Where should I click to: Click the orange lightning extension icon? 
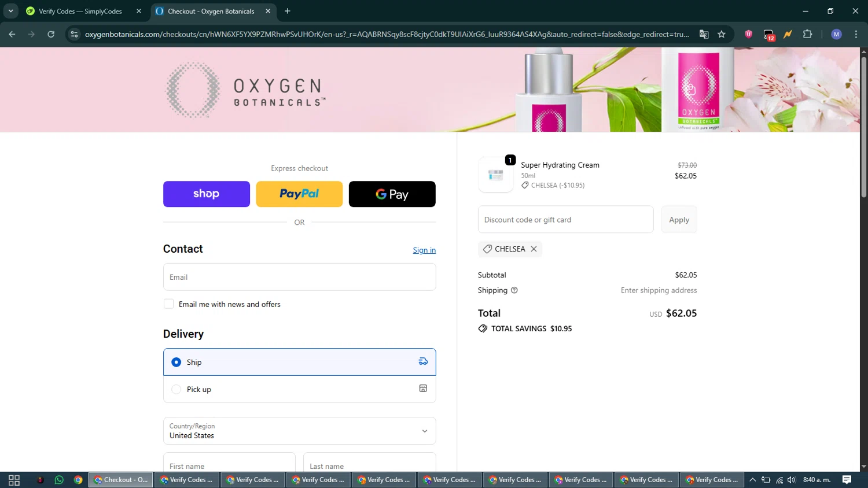[788, 34]
